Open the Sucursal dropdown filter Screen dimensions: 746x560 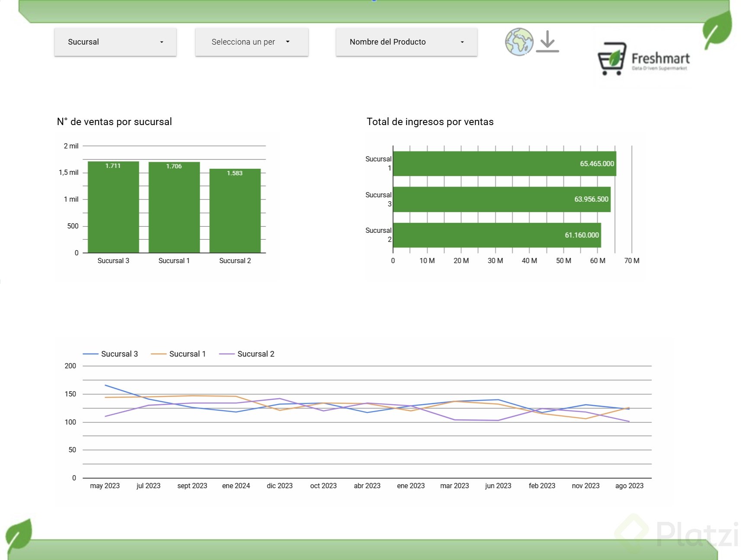coord(115,42)
